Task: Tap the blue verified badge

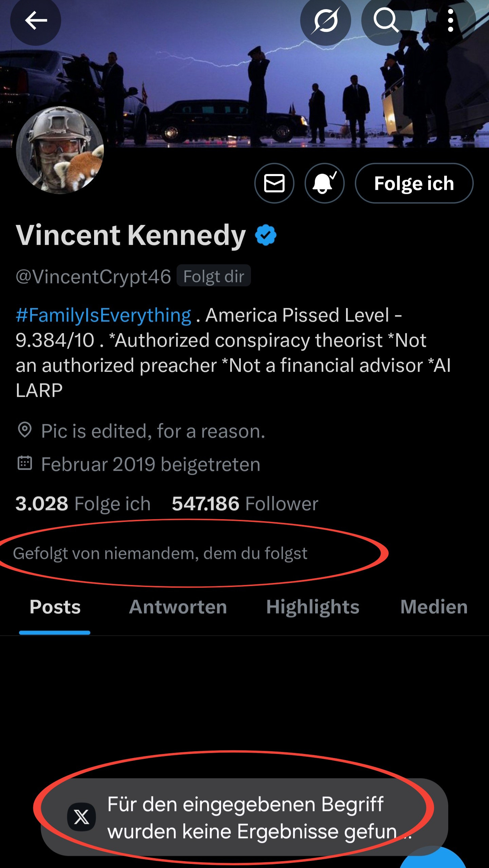Action: 266,235
